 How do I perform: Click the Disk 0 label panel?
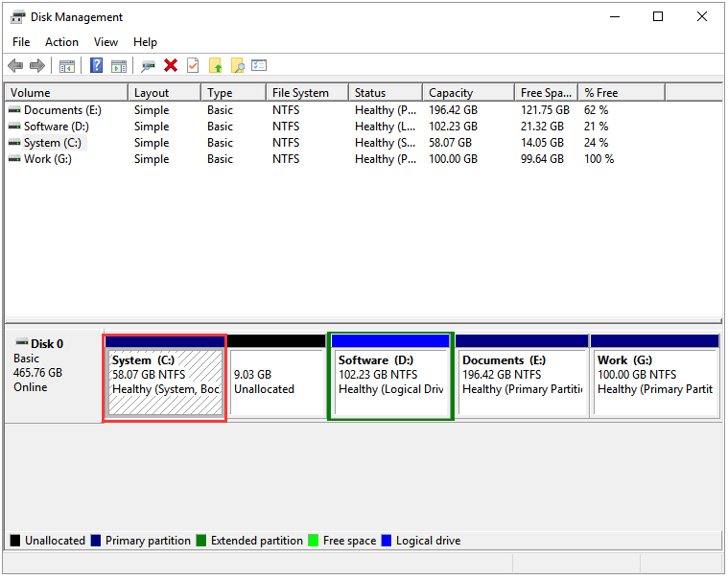click(54, 376)
